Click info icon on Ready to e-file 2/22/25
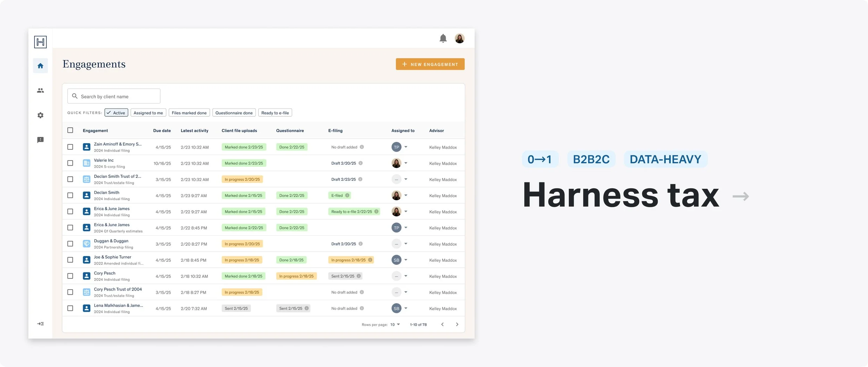Image resolution: width=868 pixels, height=367 pixels. (376, 211)
